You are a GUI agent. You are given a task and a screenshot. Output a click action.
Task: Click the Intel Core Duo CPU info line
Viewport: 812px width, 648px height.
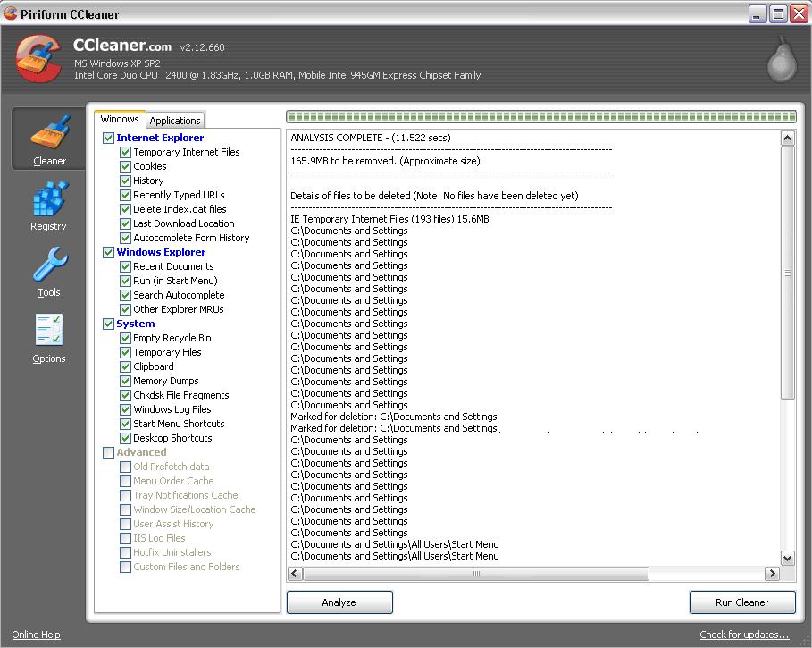pyautogui.click(x=277, y=75)
